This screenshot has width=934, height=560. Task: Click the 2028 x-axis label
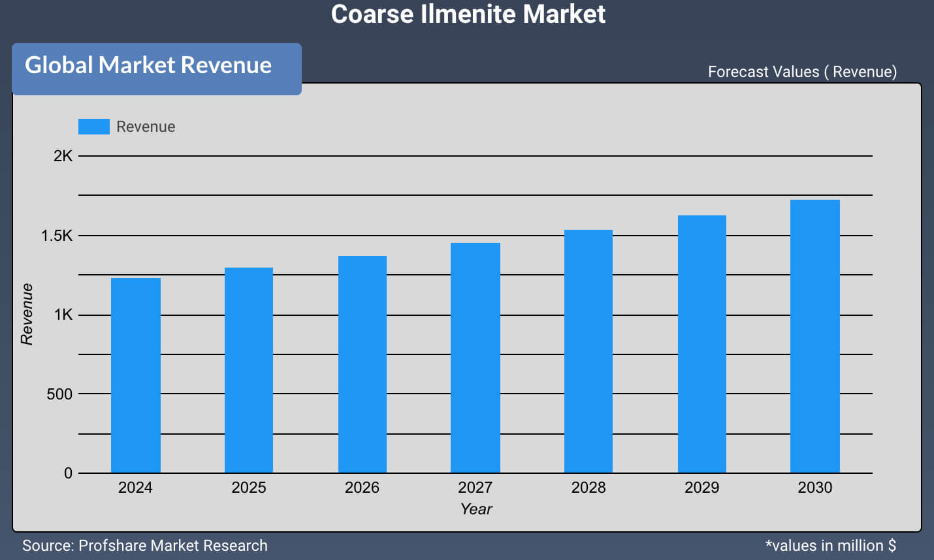pyautogui.click(x=588, y=488)
